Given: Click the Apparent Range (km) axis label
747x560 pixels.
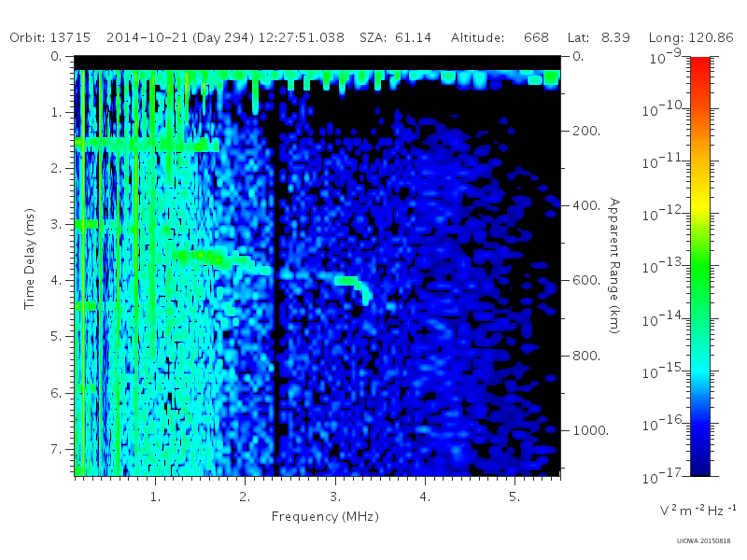Looking at the screenshot, I should coord(614,266).
